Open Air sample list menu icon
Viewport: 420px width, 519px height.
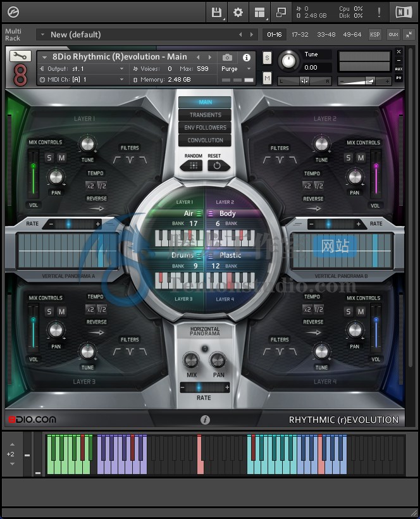pos(199,213)
